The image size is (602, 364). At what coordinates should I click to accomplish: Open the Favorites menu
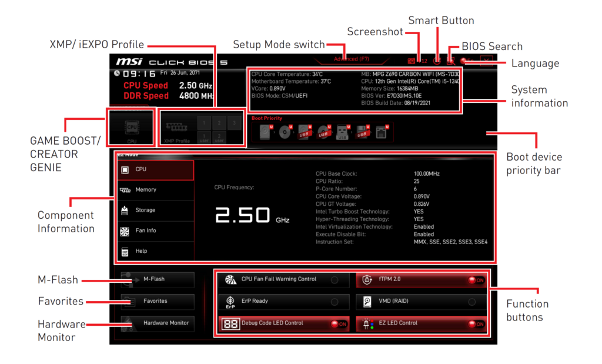tap(158, 302)
